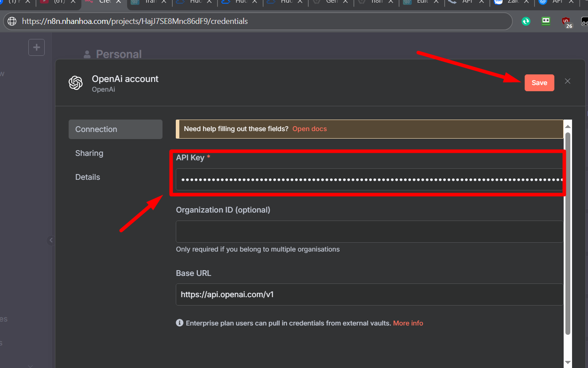Click the dialog's vertical scrollbar thumb
This screenshot has width=588, height=368.
click(x=568, y=233)
